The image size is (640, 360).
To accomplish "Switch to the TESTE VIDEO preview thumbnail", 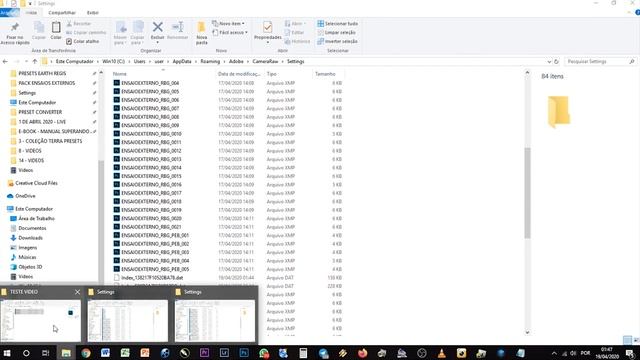I will [41, 321].
